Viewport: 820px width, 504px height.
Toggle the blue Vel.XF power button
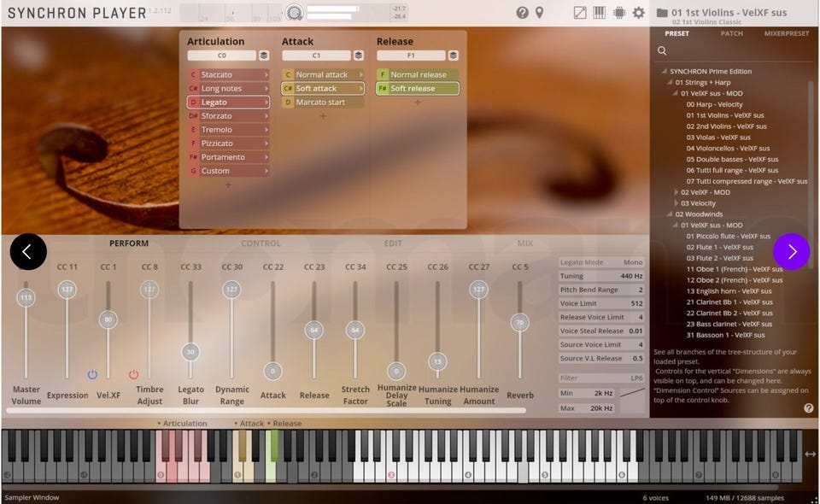pyautogui.click(x=92, y=374)
